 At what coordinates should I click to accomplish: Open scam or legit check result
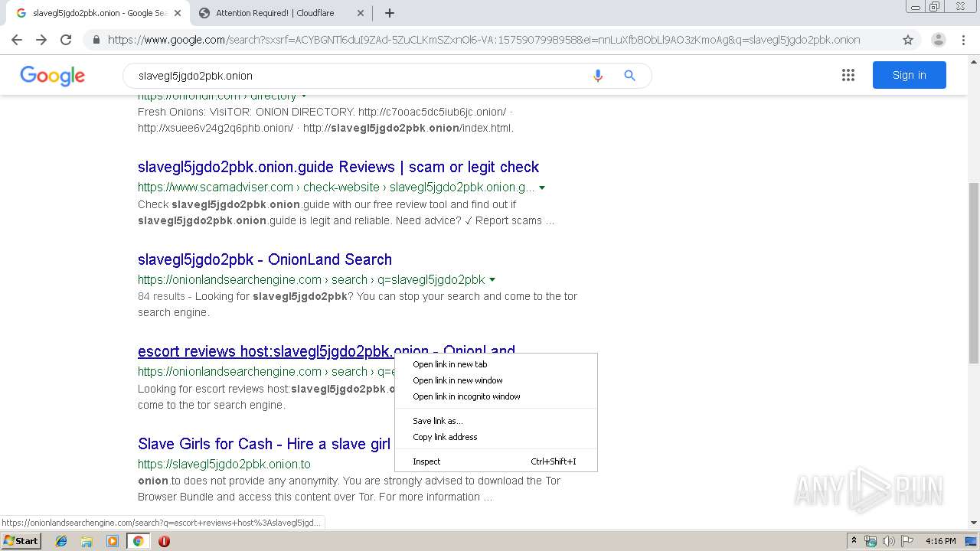(x=338, y=167)
